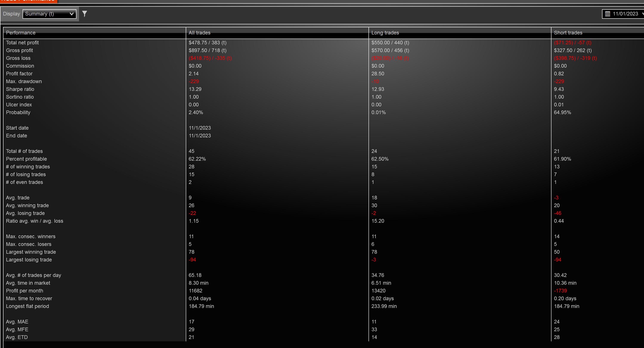Click All trades count 45
Image resolution: width=644 pixels, height=348 pixels.
(192, 151)
